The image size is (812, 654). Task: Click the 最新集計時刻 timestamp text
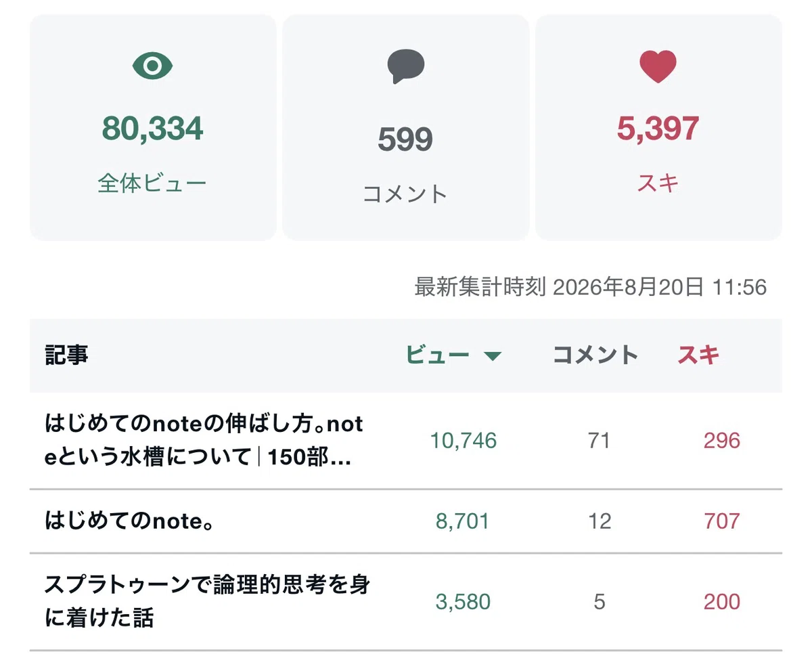(590, 287)
